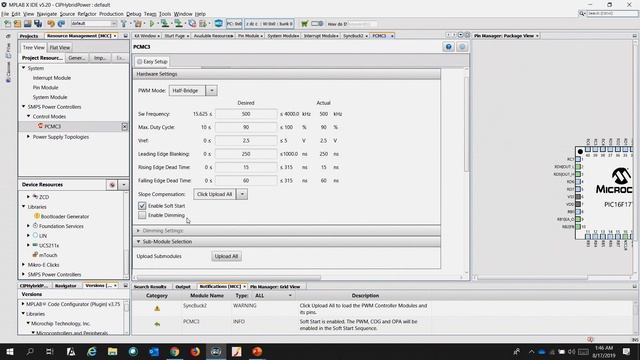The image size is (640, 360).
Task: Select Interrupt Module tree item
Action: point(52,78)
